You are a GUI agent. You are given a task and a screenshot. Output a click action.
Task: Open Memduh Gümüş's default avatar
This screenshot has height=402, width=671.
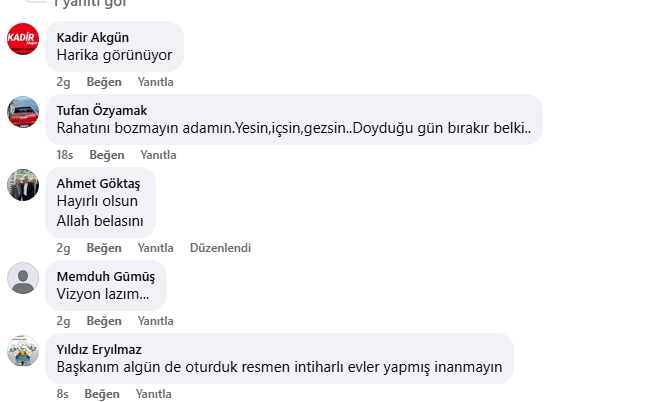[x=23, y=278]
